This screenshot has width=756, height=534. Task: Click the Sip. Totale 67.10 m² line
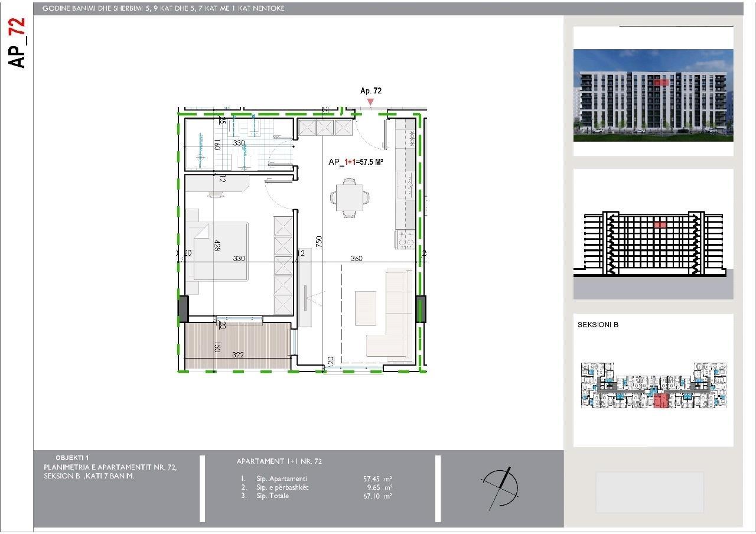(317, 496)
